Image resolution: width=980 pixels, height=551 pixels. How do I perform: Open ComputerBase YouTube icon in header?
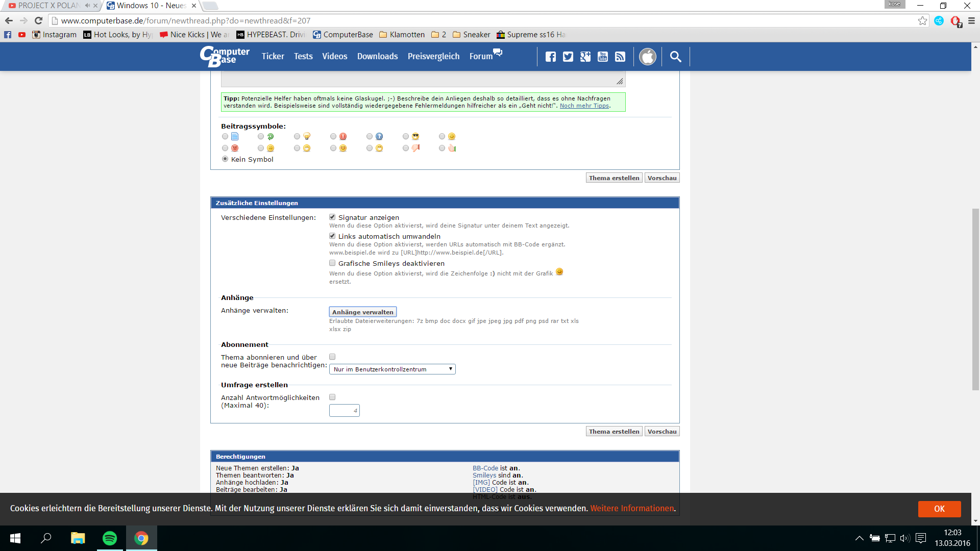click(603, 57)
